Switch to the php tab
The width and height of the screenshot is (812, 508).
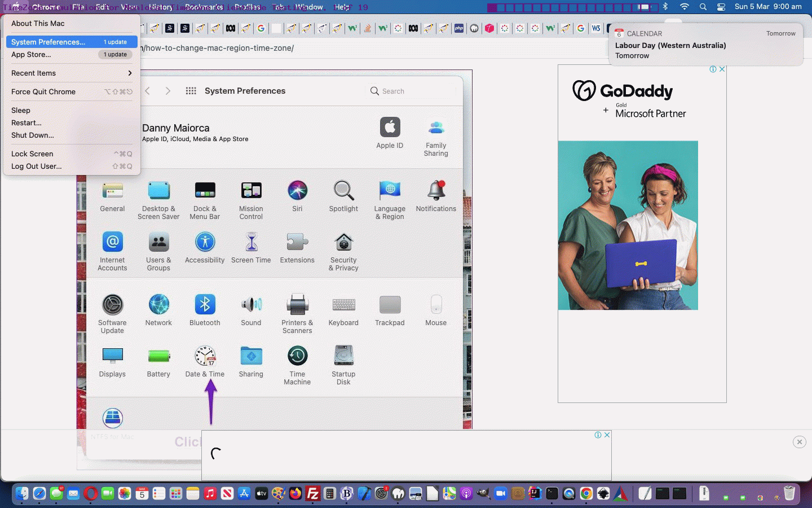[459, 28]
